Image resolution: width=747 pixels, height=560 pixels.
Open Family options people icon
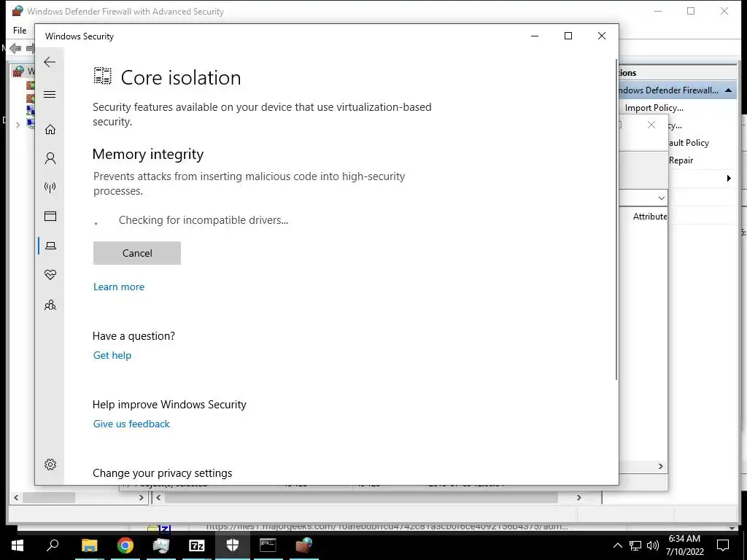[x=50, y=305]
